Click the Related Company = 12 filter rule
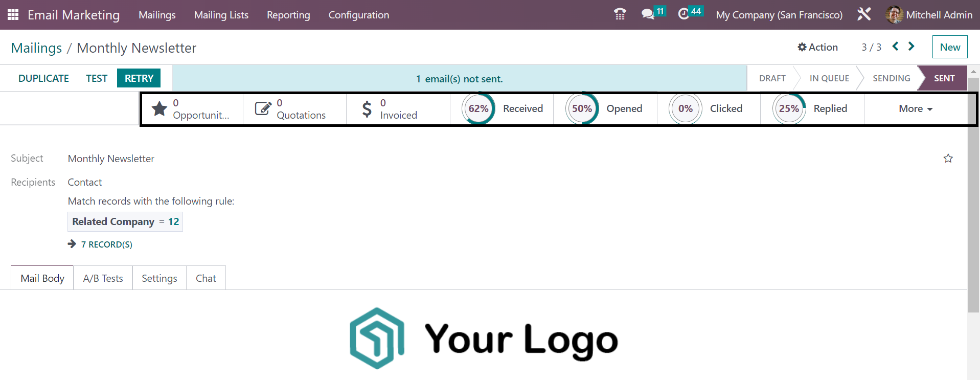Image resolution: width=980 pixels, height=380 pixels. point(125,221)
